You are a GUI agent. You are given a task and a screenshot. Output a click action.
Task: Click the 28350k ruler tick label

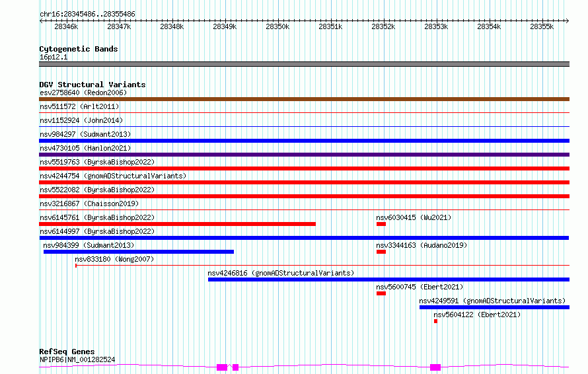[278, 26]
